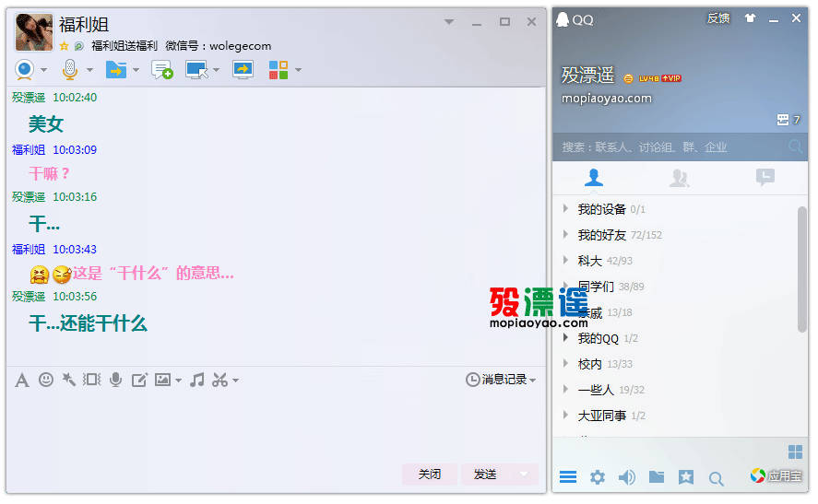Viewport: 818px width, 504px height.
Task: Click the 关闭 button in chat
Action: coord(430,475)
